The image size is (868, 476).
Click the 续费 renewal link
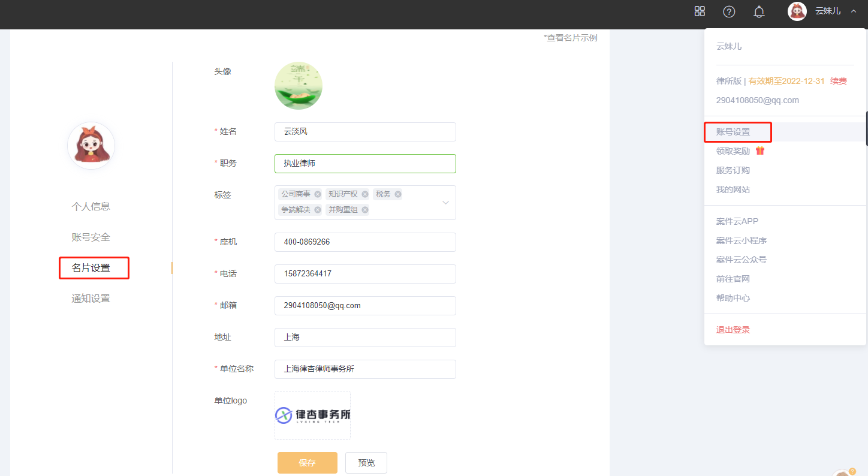[x=838, y=81]
